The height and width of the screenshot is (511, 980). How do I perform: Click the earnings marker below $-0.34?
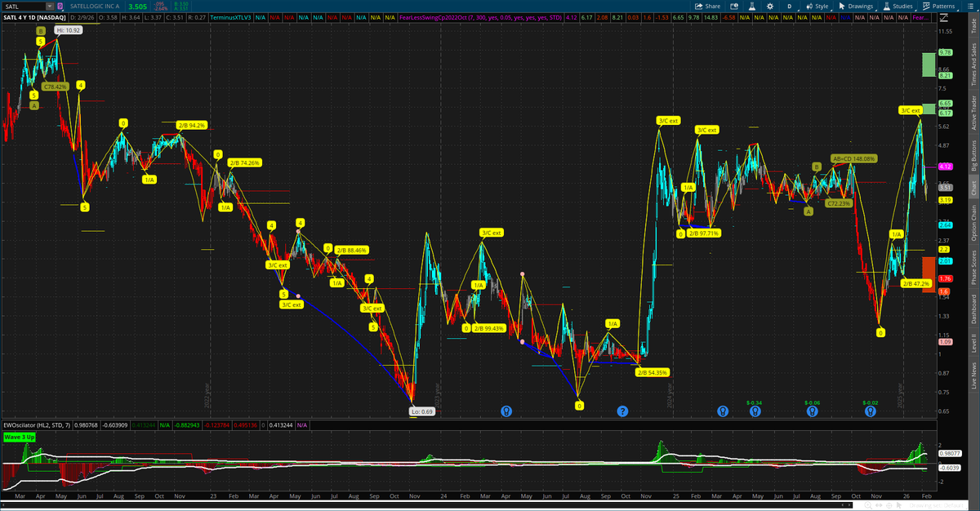[x=755, y=411]
